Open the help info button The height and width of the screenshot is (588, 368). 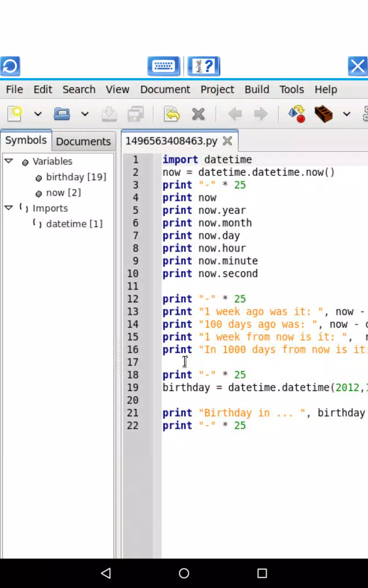click(204, 66)
